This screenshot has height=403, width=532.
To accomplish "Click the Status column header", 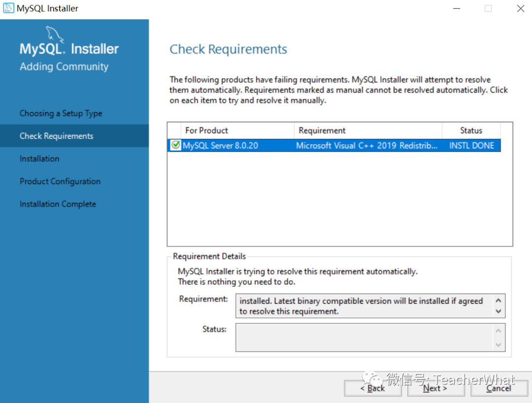I will tap(471, 130).
